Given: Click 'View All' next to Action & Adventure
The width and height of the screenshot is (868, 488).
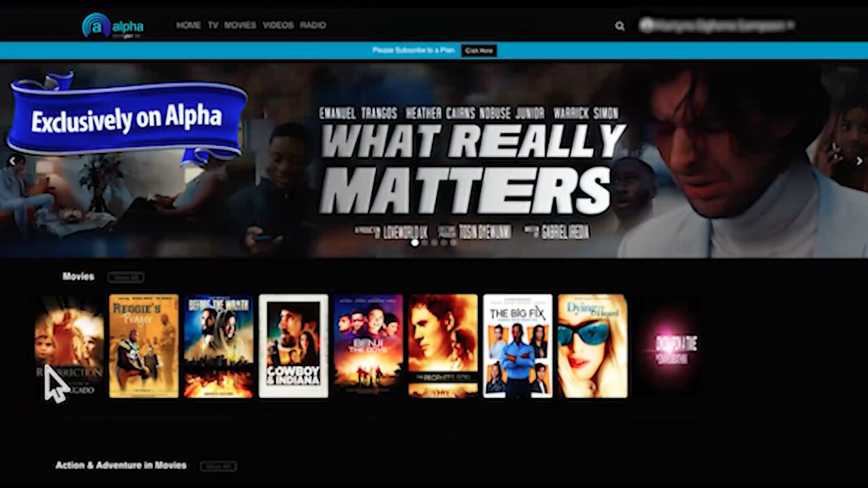Looking at the screenshot, I should point(218,466).
